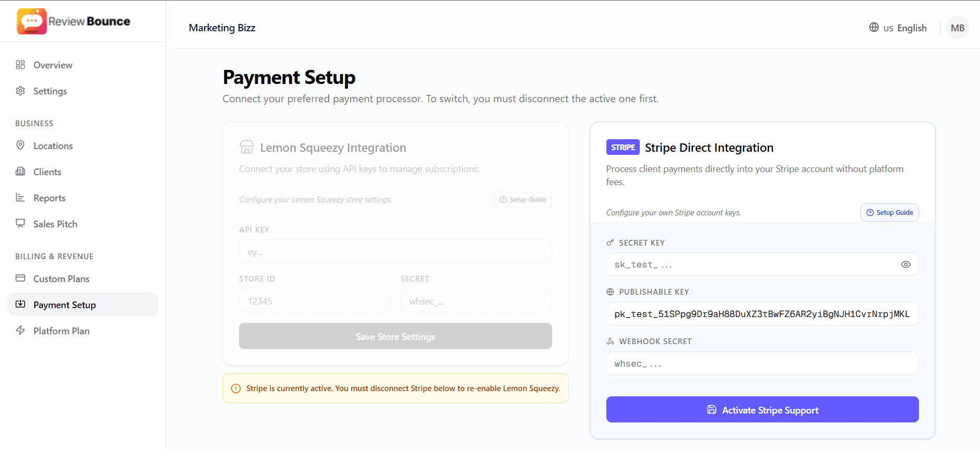Click the webhook icon beside Webhook Secret
The image size is (980, 449).
click(x=610, y=341)
